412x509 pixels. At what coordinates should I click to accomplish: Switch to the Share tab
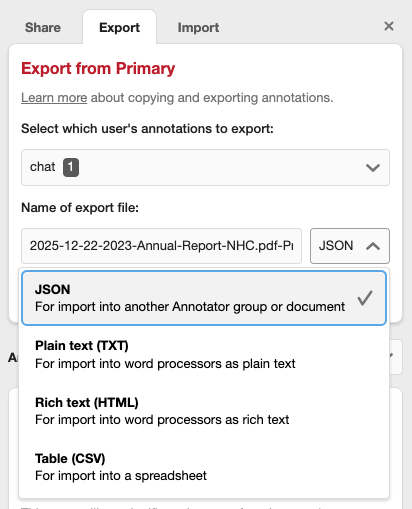click(x=43, y=28)
